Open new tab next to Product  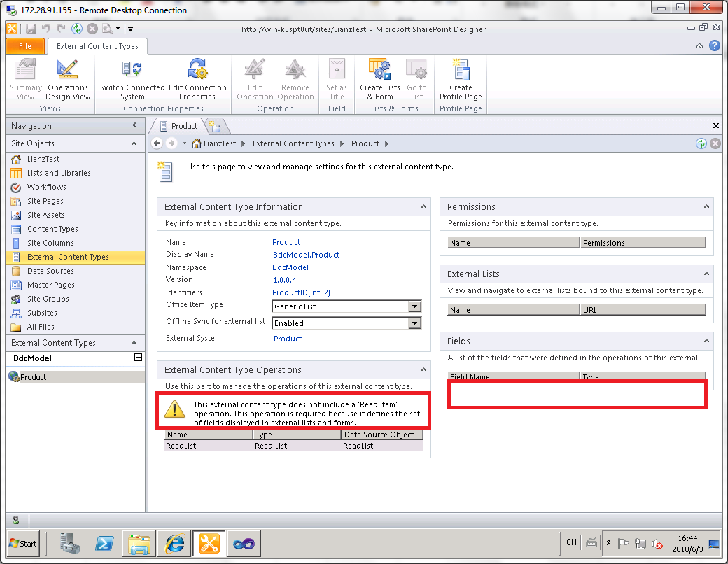215,126
